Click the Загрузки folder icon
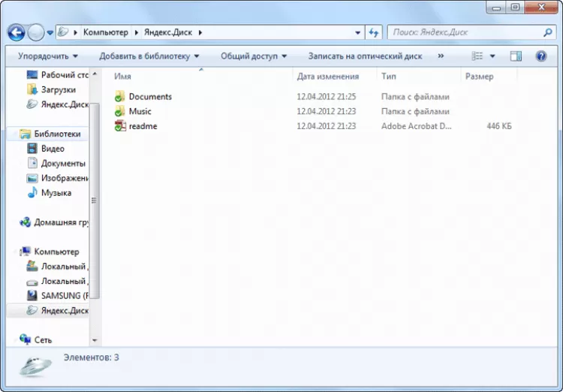 tap(32, 89)
